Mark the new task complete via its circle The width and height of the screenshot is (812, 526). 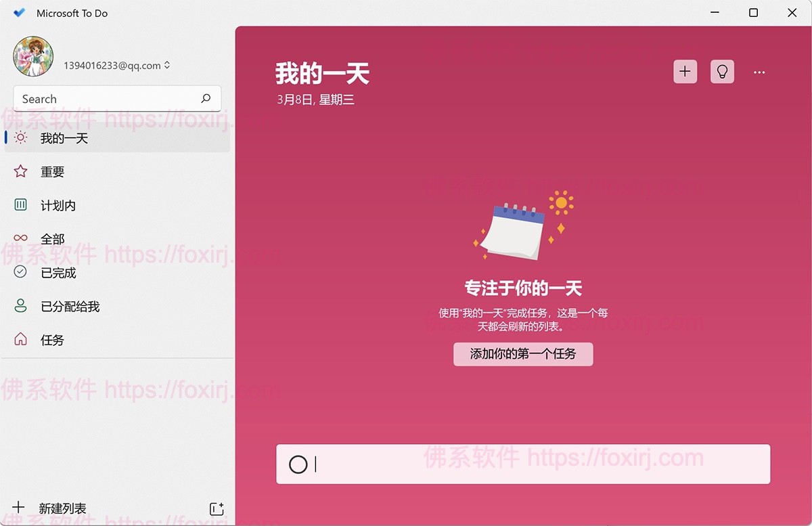point(298,464)
